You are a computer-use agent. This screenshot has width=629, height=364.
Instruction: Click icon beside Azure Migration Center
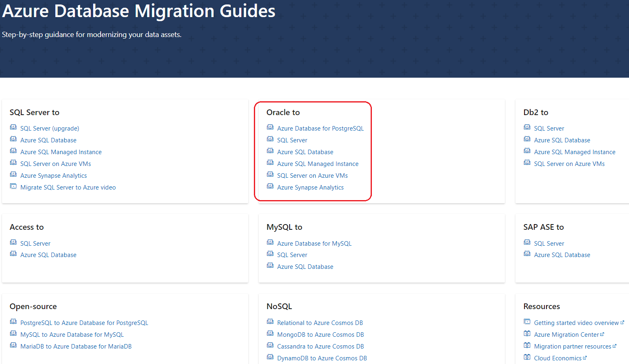(x=527, y=333)
